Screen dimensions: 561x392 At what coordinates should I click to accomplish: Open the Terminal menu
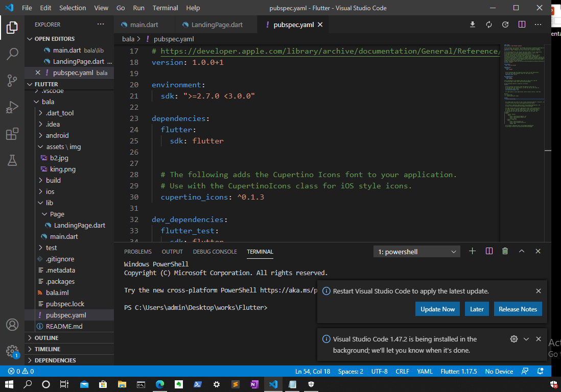165,8
